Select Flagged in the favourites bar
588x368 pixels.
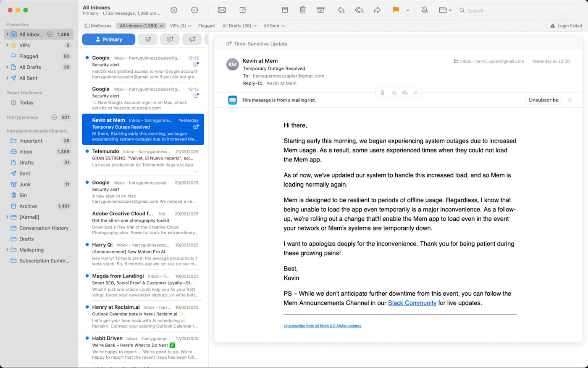click(x=206, y=26)
